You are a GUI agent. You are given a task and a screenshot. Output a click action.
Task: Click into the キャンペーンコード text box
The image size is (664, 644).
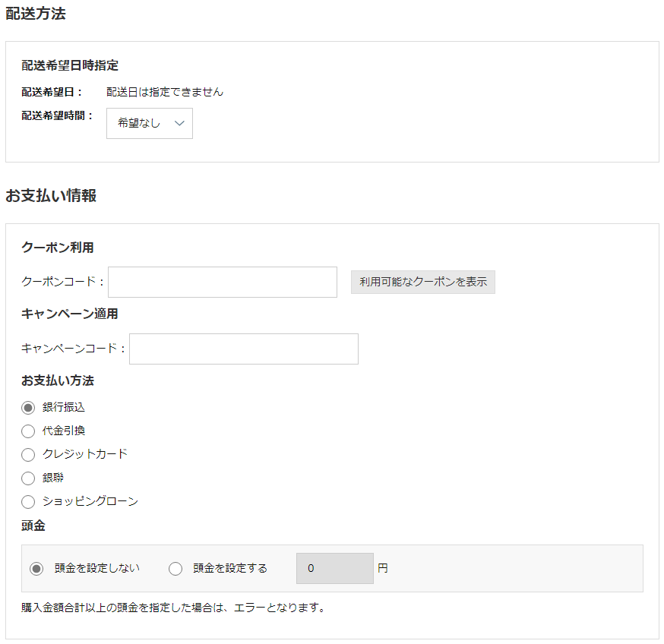pos(243,349)
